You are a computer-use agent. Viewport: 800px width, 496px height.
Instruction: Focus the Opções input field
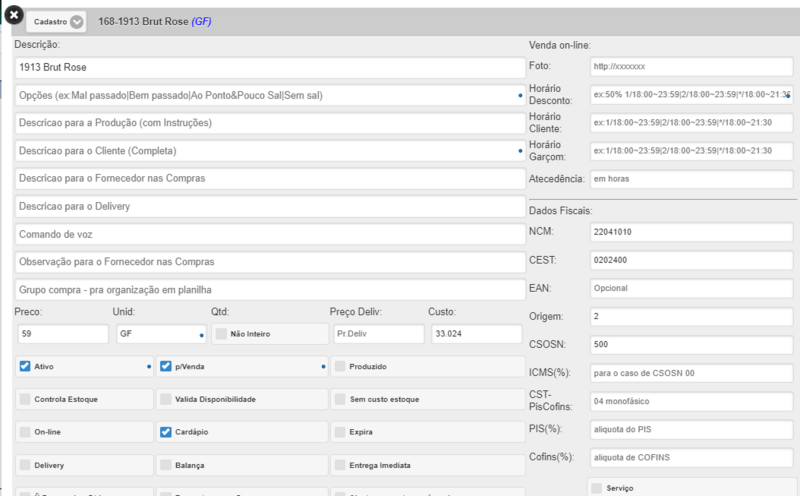(x=270, y=95)
